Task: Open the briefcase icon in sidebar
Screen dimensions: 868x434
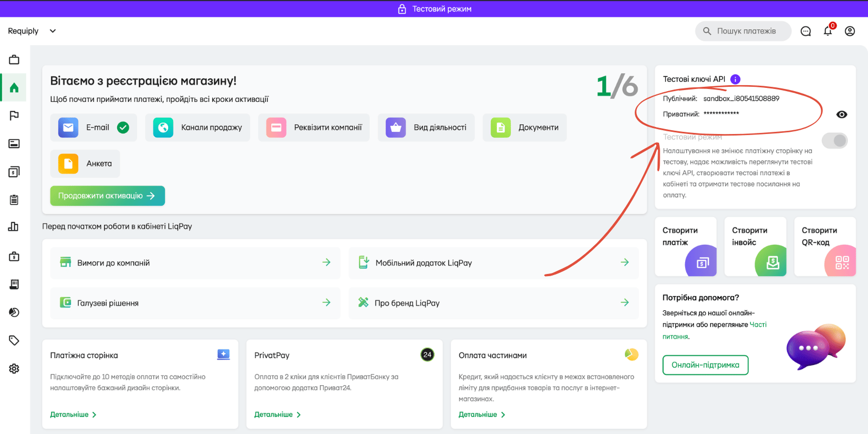Action: 14,60
